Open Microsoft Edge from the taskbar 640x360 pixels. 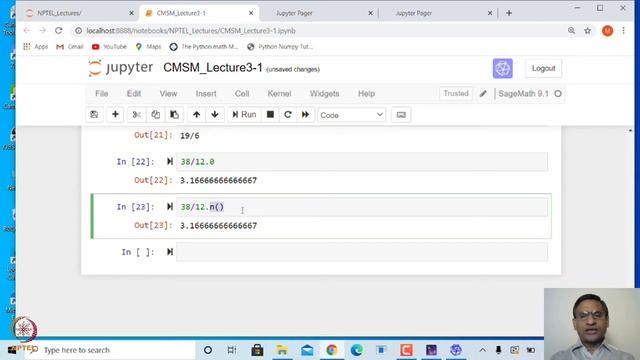point(356,350)
